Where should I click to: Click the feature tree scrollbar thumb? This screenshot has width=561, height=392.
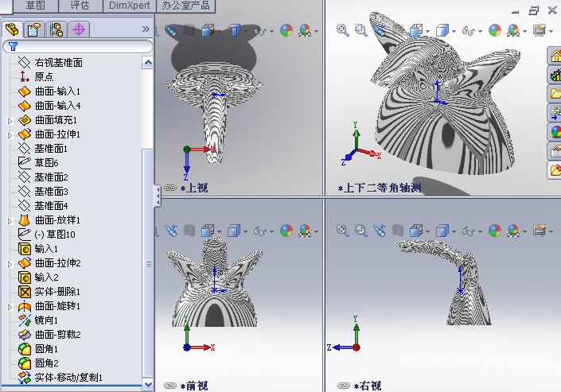pos(148,263)
